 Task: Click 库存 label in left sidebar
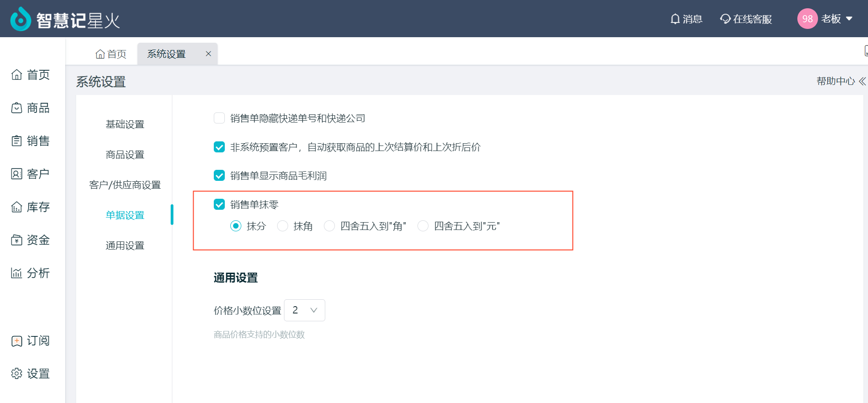tap(38, 207)
